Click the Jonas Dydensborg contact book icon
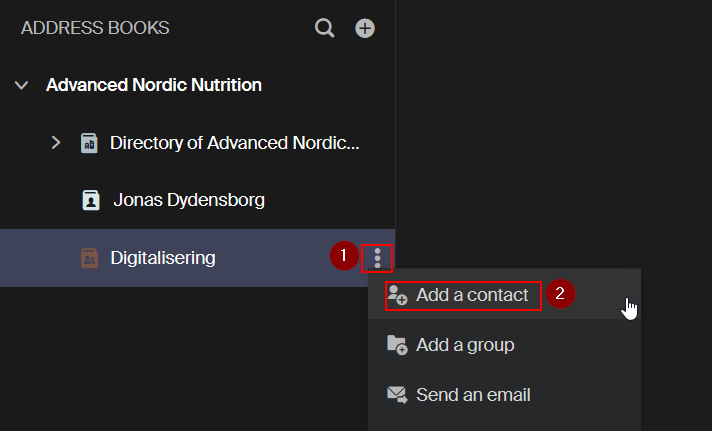The width and height of the screenshot is (712, 431). 90,201
